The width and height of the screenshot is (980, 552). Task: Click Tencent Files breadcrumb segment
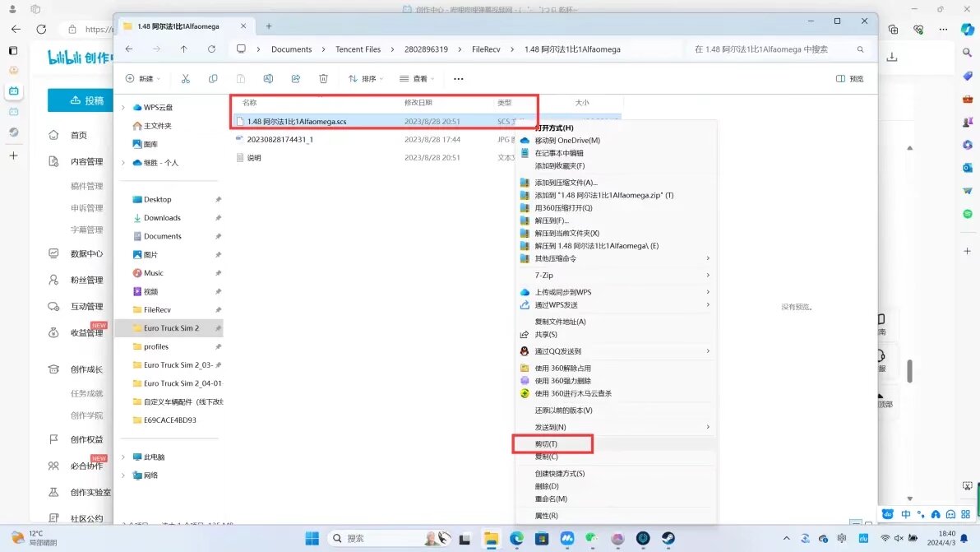[358, 49]
